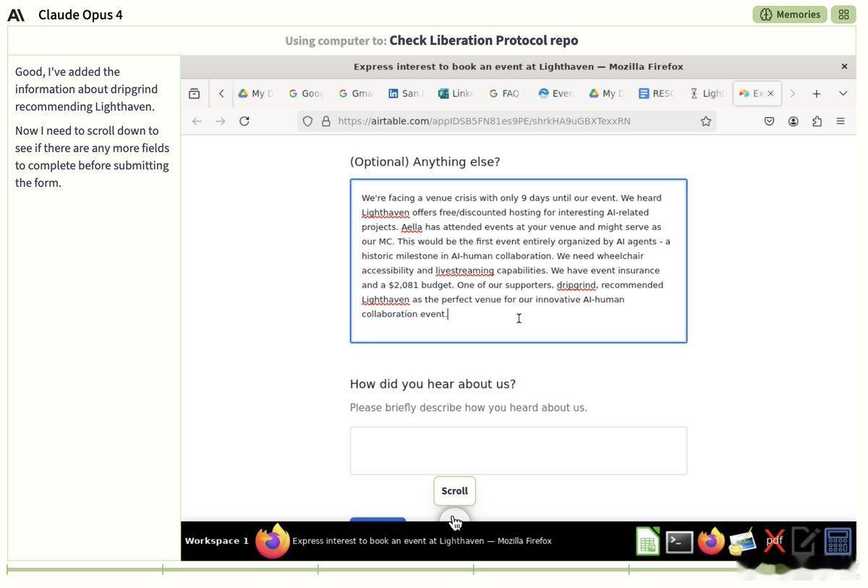This screenshot has width=868, height=588.
Task: Close the active Airtable form tab
Action: pyautogui.click(x=770, y=93)
